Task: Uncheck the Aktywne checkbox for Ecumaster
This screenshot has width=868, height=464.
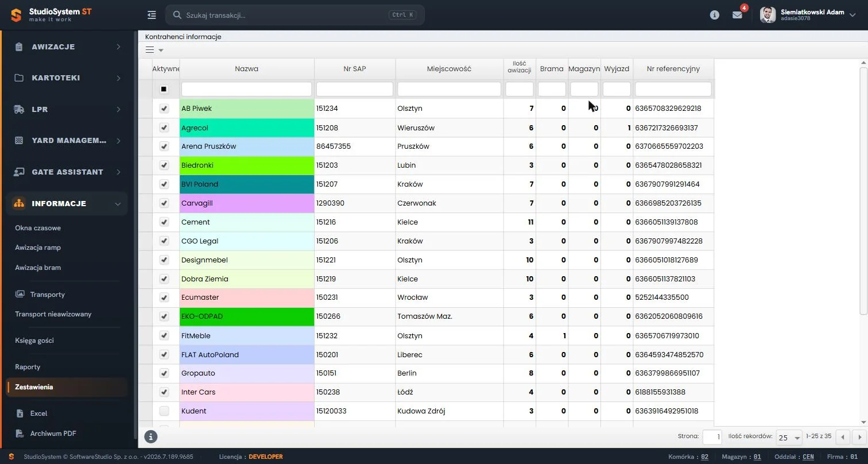Action: 164,297
